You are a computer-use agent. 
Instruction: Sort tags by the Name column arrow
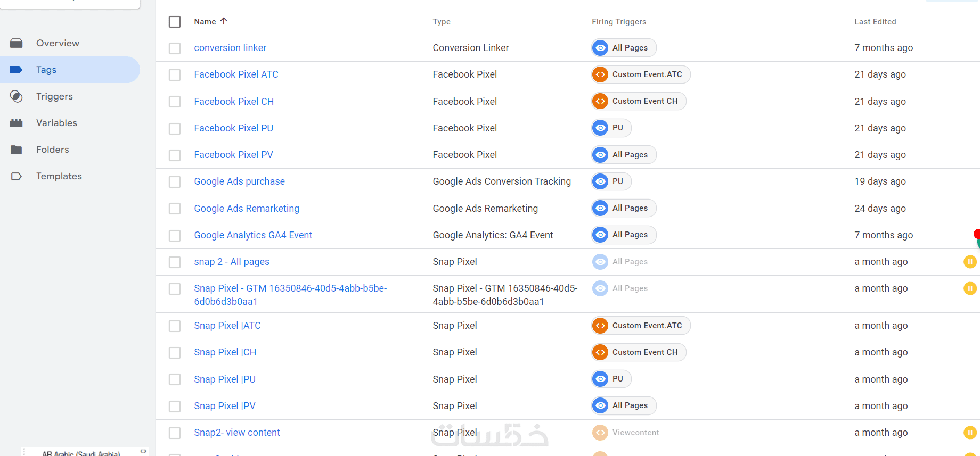[x=224, y=21]
